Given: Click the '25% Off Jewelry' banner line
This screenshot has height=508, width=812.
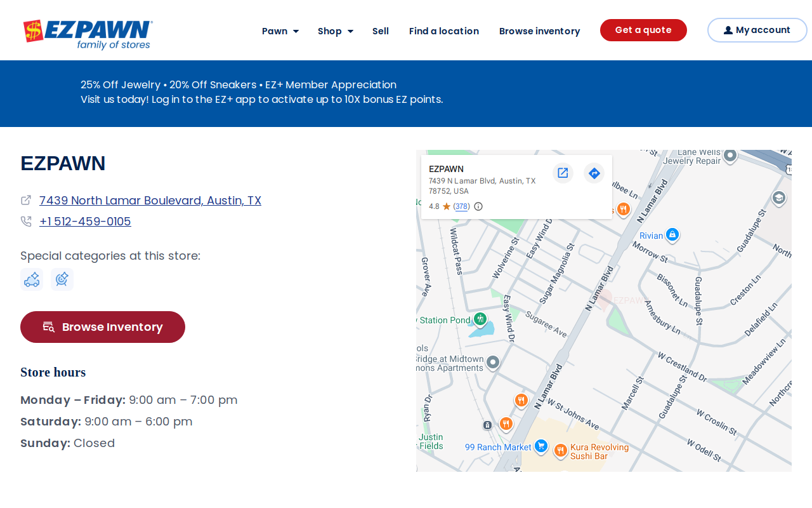Looking at the screenshot, I should point(239,84).
